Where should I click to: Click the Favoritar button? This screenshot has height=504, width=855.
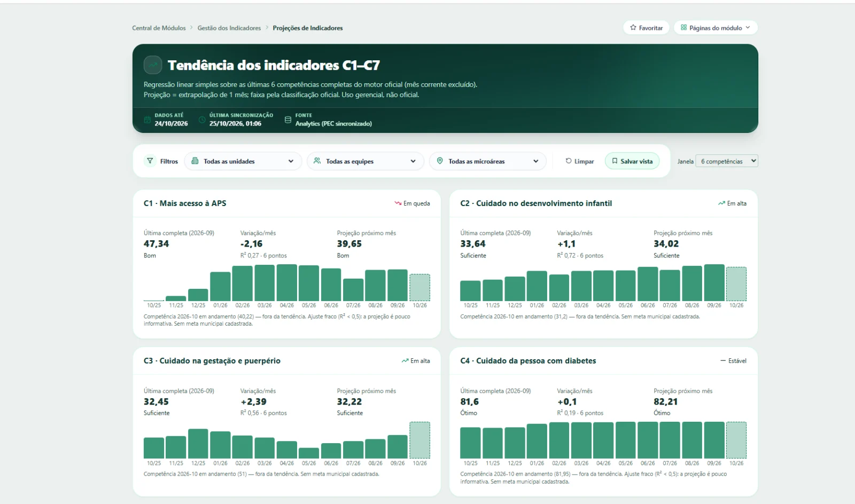(646, 28)
